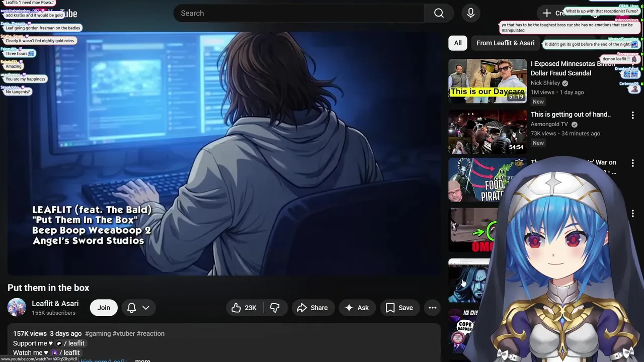This screenshot has width=644, height=362.
Task: Click the #gaming hashtag
Action: tap(98, 333)
